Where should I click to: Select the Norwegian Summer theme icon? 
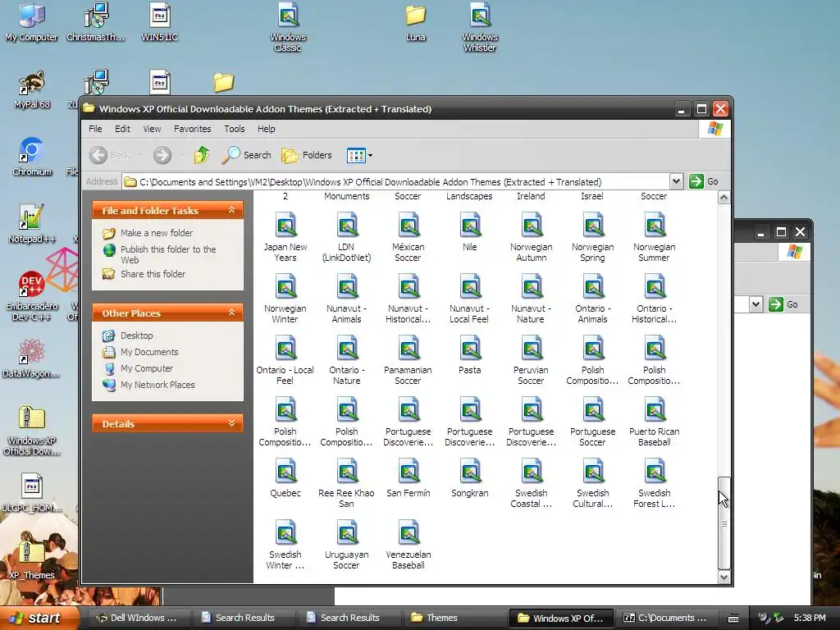point(654,236)
